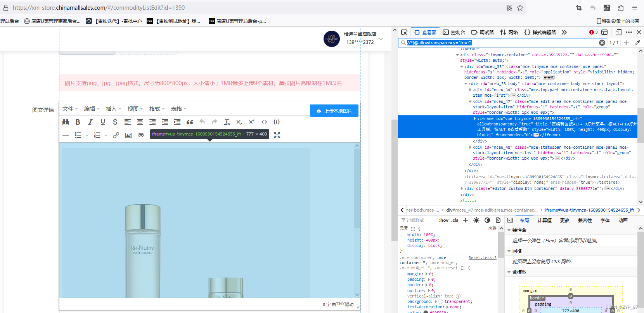Undo last edit in TinyMCE
The width and height of the screenshot is (644, 313).
click(202, 122)
